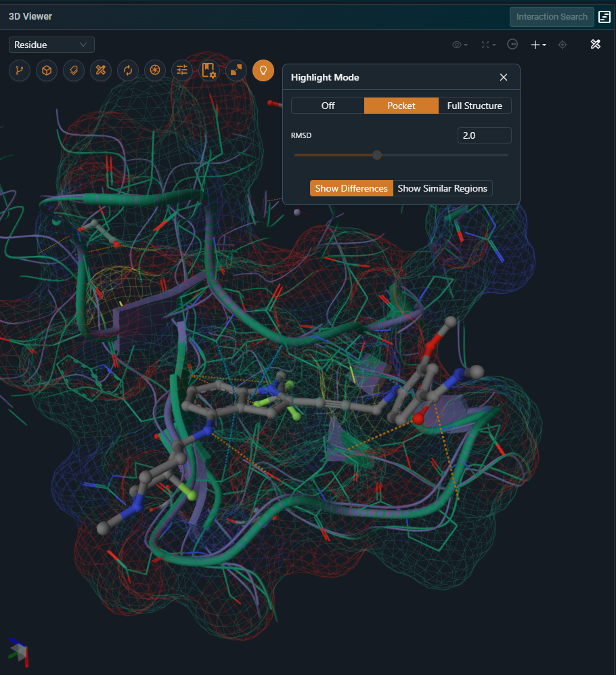This screenshot has width=616, height=675.
Task: Click the branch/connectivity icon in toolbar
Action: [x=19, y=70]
